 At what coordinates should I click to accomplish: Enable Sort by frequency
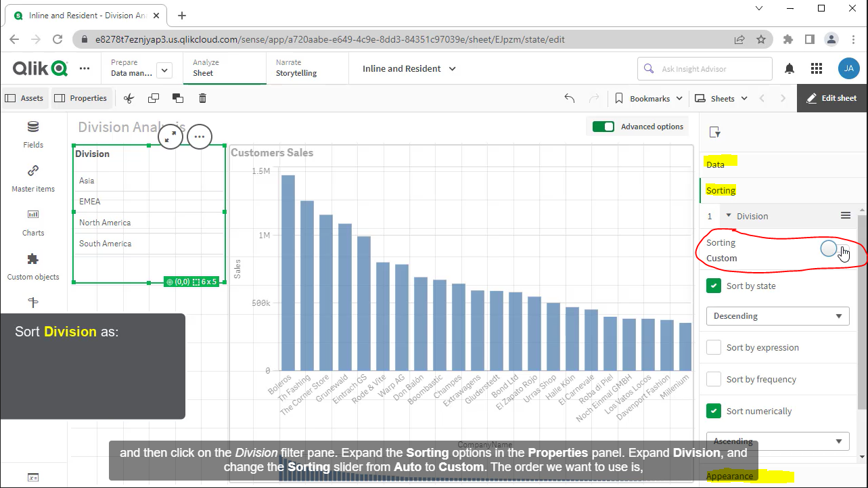point(714,379)
